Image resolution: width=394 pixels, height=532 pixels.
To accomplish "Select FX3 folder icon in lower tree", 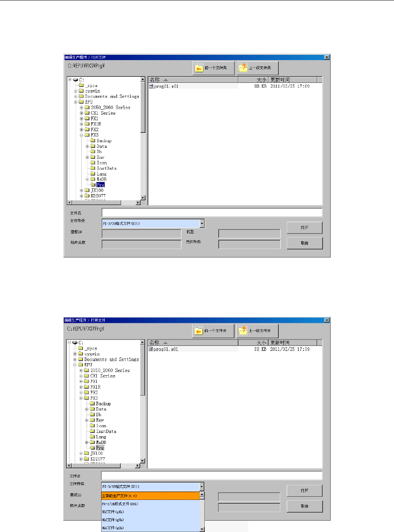I will pyautogui.click(x=87, y=398).
